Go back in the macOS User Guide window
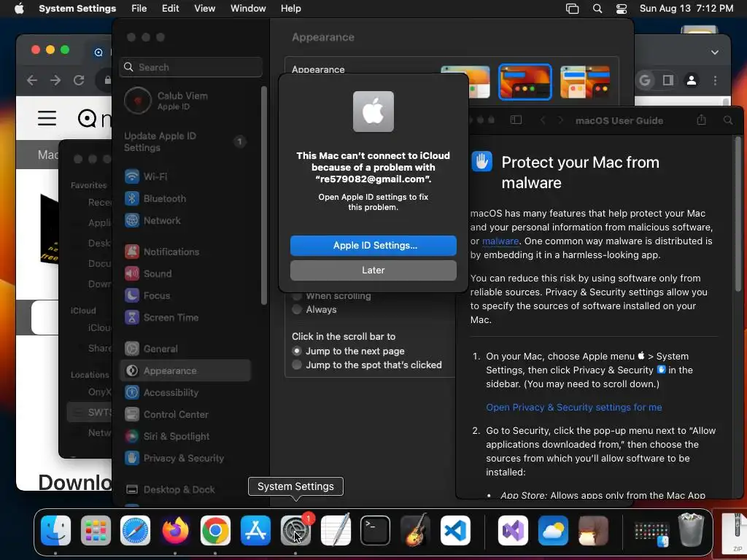747x560 pixels. coord(543,120)
